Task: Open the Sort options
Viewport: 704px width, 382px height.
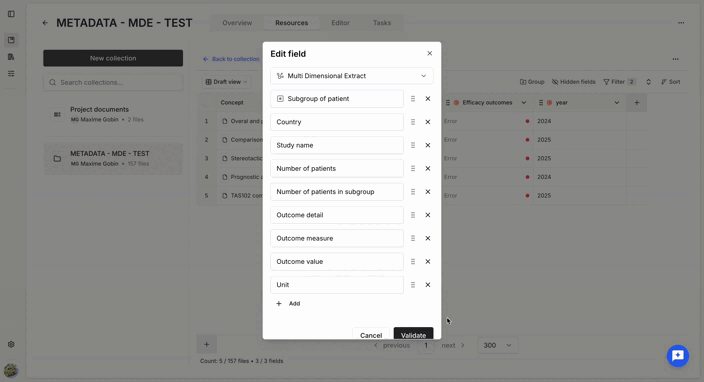Action: tap(671, 82)
